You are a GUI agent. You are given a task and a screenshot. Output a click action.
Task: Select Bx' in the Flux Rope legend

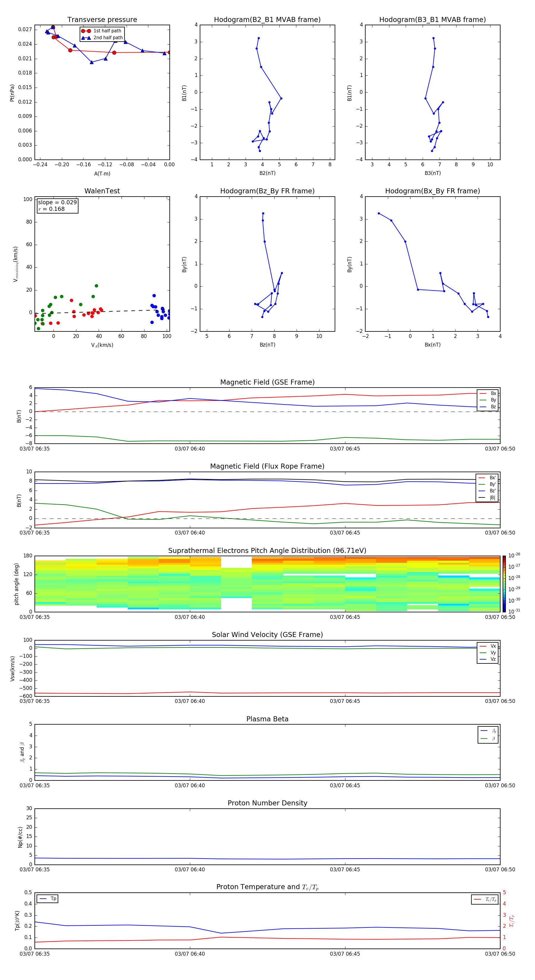[x=487, y=478]
